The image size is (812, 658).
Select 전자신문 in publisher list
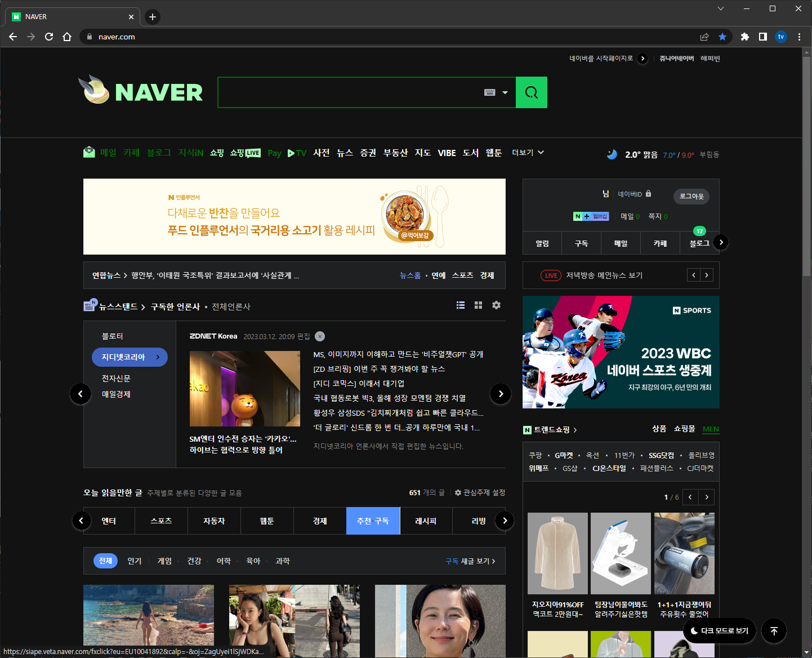coord(116,378)
